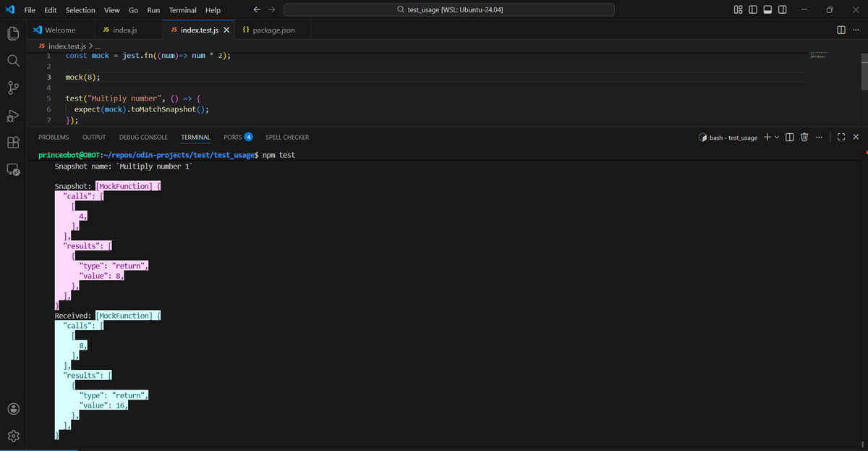The height and width of the screenshot is (451, 868).
Task: Open terminal panel More Actions ellipsis
Action: (818, 137)
